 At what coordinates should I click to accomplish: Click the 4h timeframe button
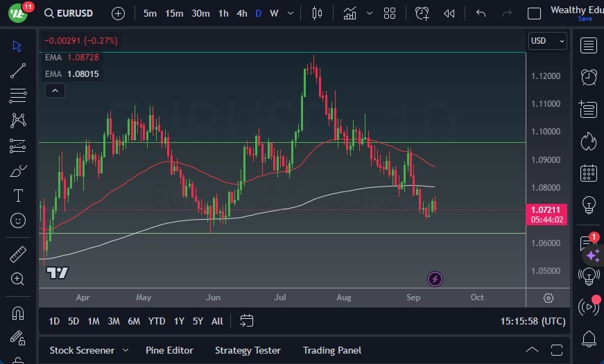pos(241,13)
